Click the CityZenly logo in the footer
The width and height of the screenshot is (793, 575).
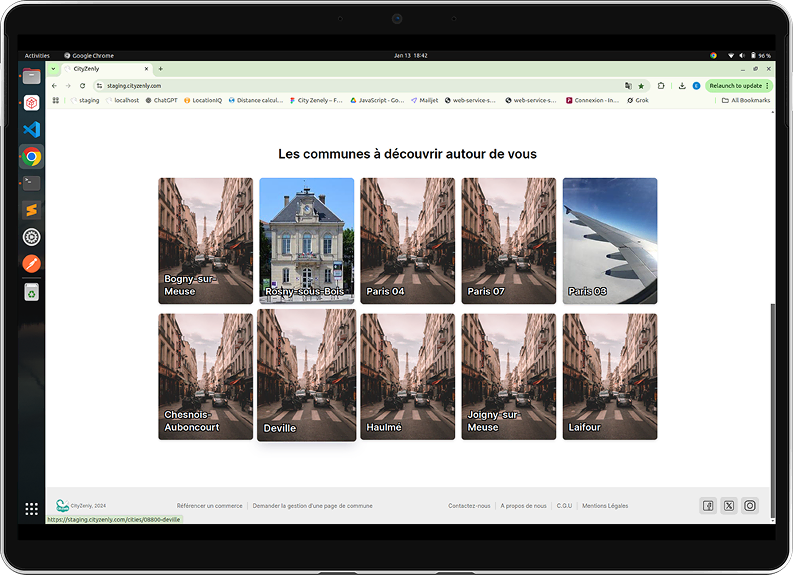click(x=62, y=505)
